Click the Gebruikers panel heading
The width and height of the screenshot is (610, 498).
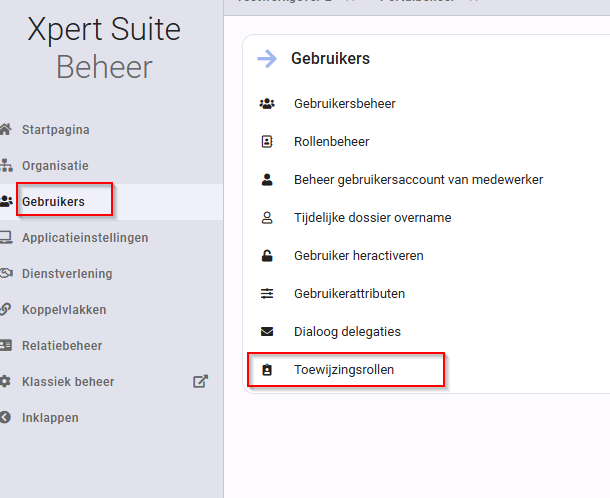[331, 59]
